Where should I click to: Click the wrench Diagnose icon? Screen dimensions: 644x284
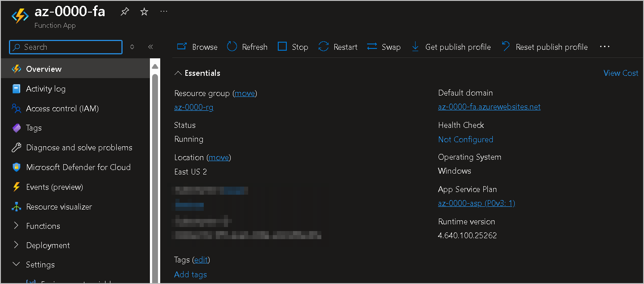pyautogui.click(x=17, y=148)
